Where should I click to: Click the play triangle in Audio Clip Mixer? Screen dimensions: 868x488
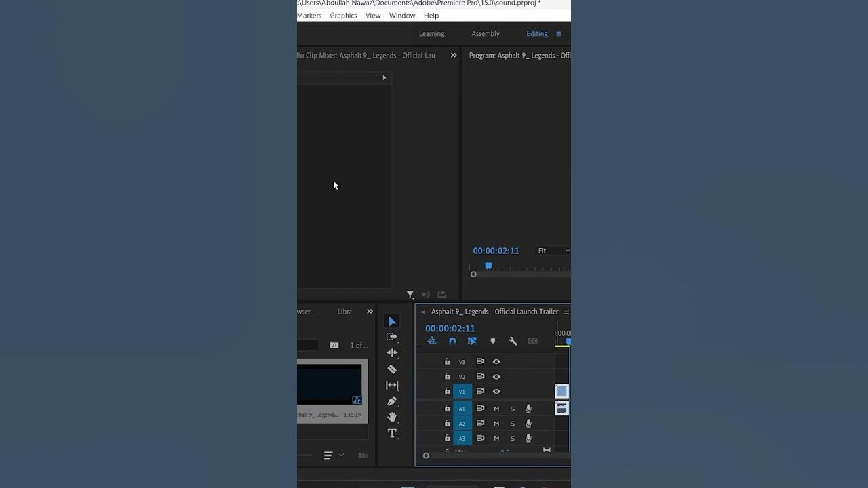point(384,78)
